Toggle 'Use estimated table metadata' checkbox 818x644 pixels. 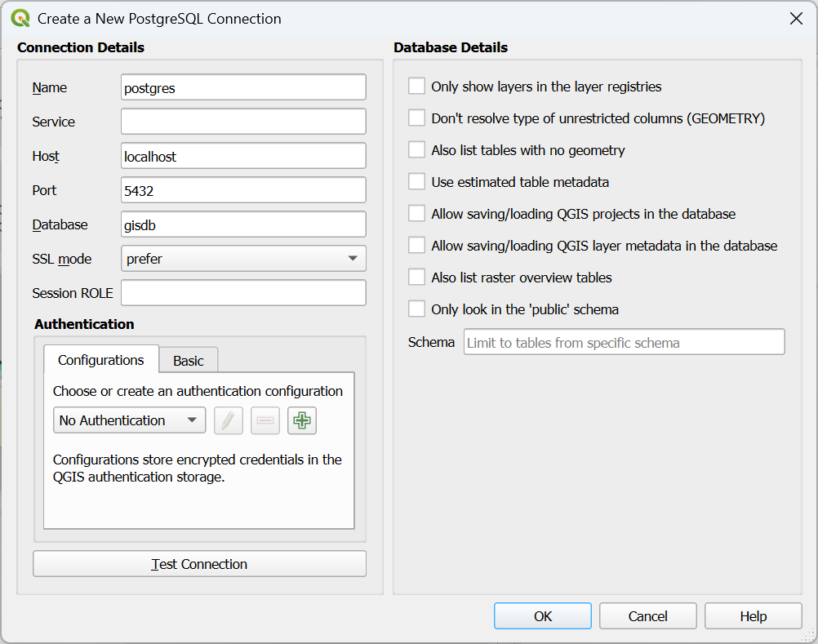[x=417, y=182]
